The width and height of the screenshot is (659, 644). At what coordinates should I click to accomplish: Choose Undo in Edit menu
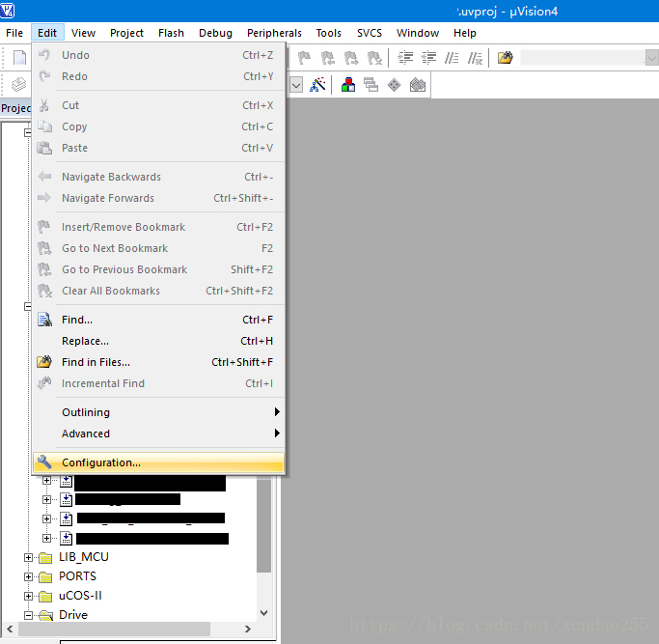pyautogui.click(x=158, y=55)
